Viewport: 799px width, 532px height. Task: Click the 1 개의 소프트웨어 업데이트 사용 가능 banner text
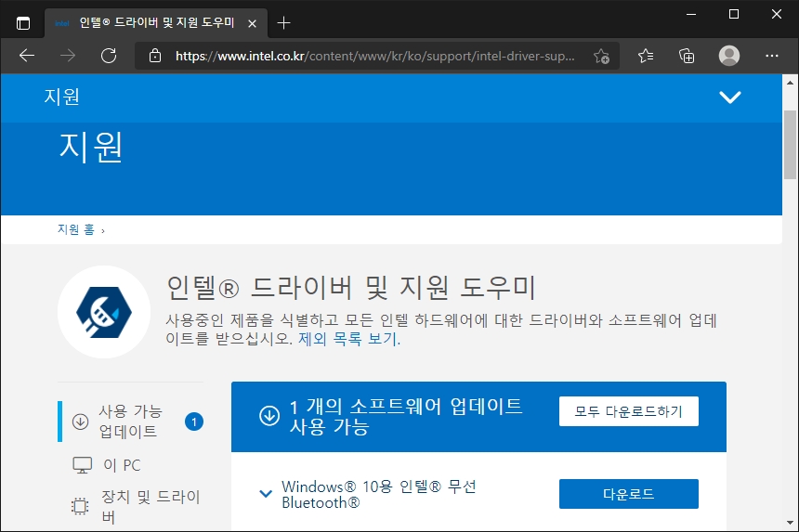pos(406,416)
